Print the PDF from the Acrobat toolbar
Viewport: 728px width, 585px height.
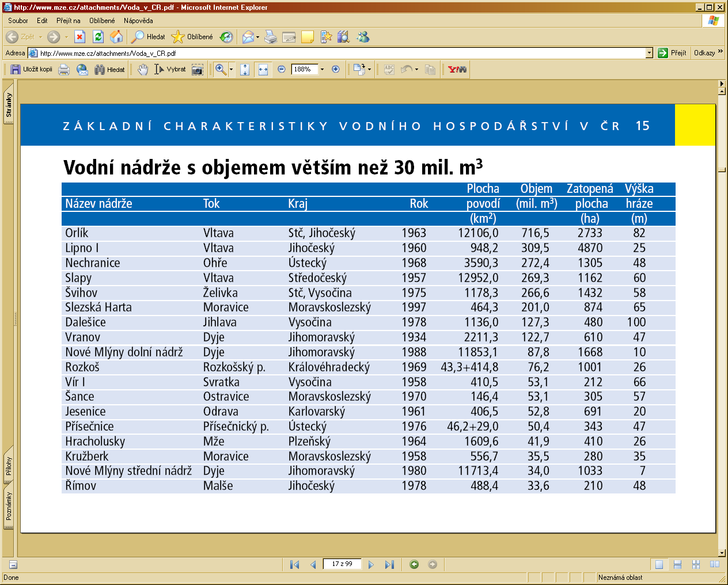pyautogui.click(x=64, y=70)
